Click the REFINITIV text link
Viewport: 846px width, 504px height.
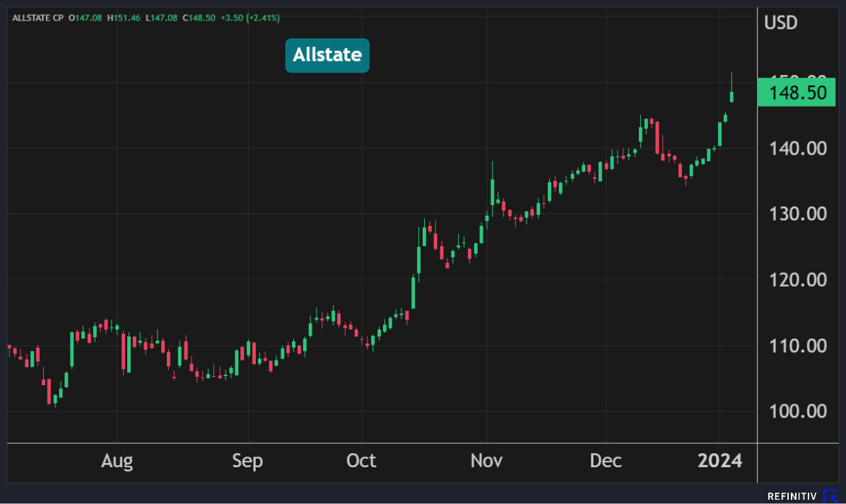[792, 497]
